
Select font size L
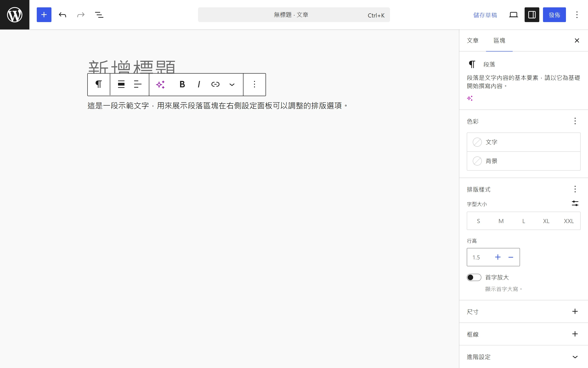click(524, 221)
